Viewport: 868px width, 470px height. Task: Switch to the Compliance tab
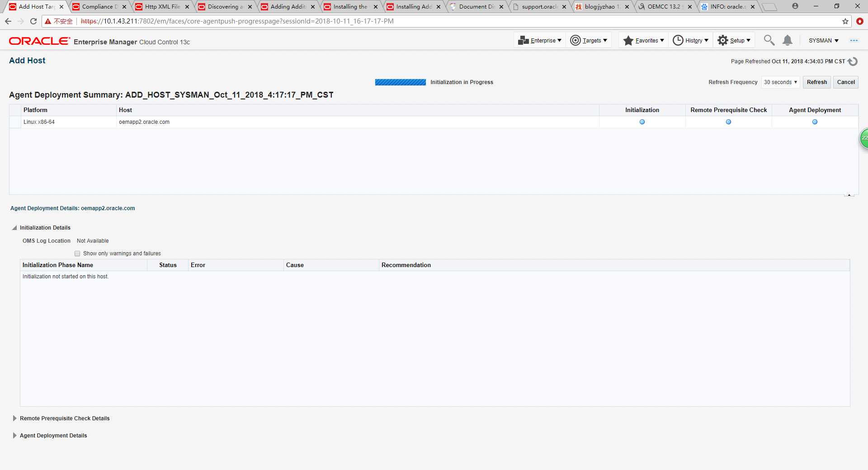point(99,7)
